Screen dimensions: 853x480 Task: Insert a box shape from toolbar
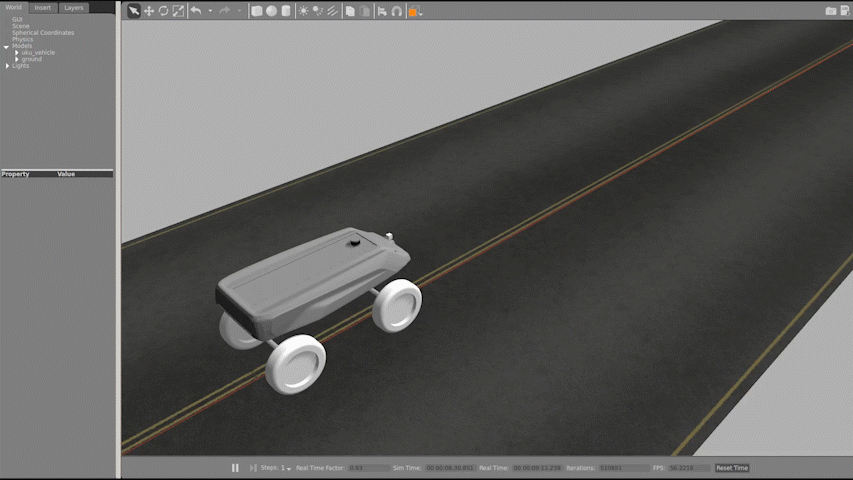[x=257, y=11]
